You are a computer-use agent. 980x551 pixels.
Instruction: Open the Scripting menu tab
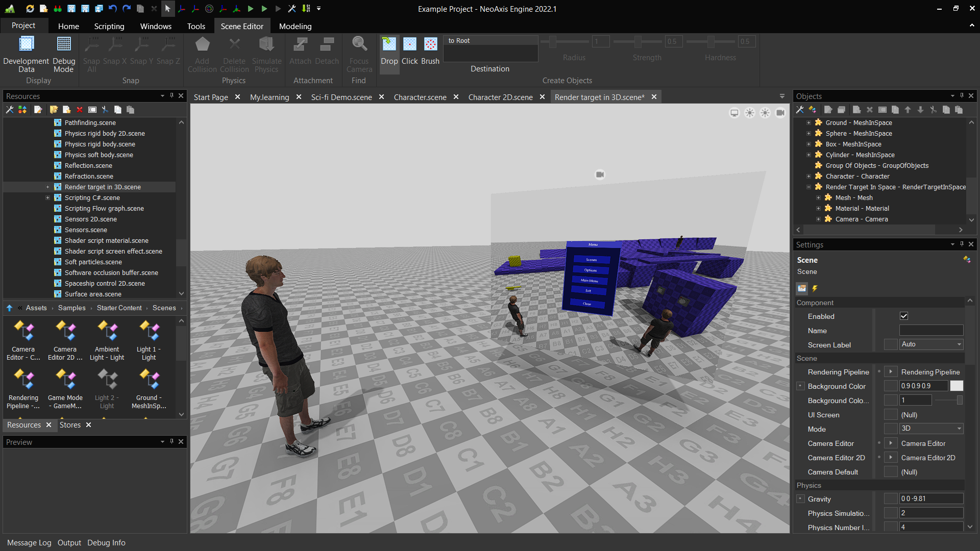pos(109,26)
